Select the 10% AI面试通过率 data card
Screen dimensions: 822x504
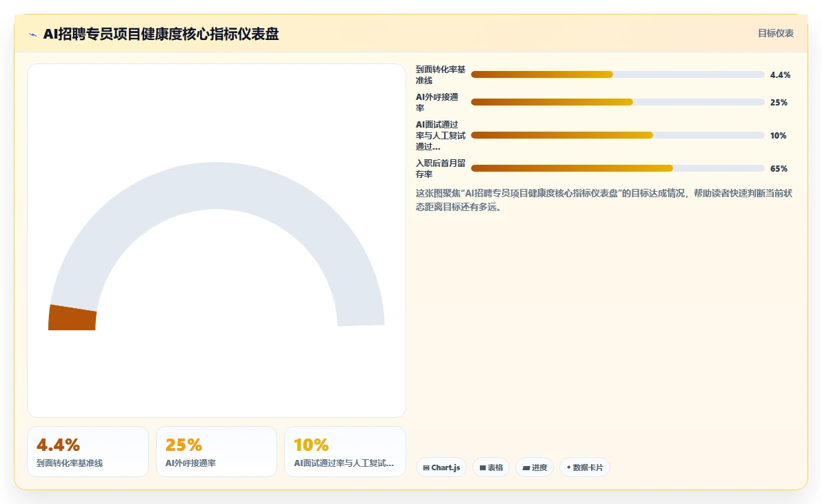[345, 452]
